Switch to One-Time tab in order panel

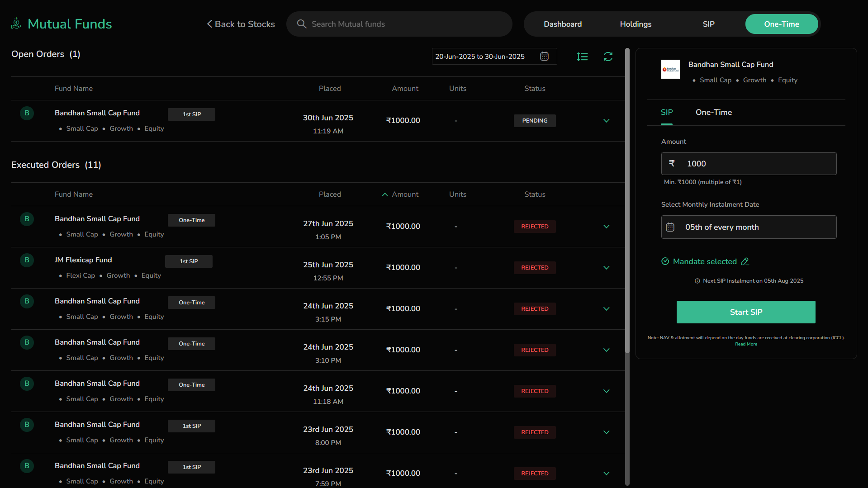tap(713, 112)
